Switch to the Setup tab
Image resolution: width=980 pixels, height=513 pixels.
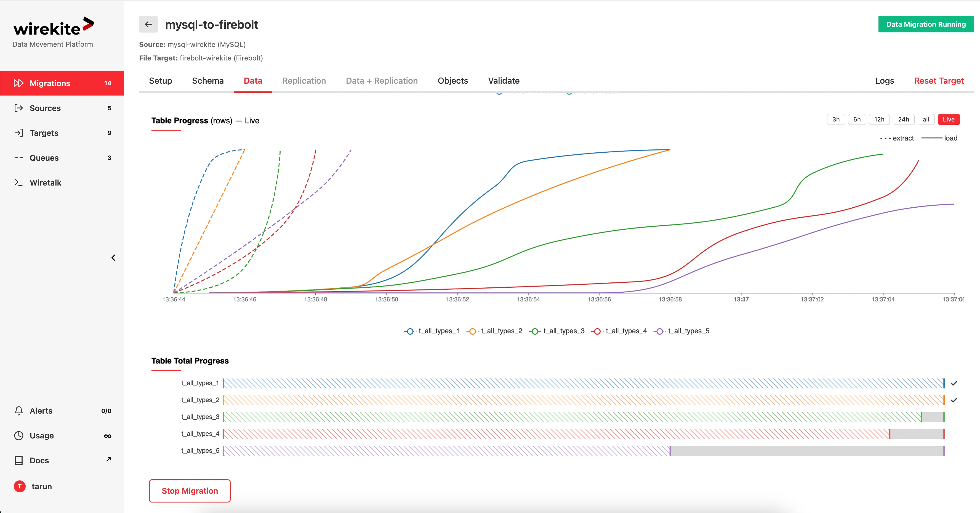click(x=161, y=81)
